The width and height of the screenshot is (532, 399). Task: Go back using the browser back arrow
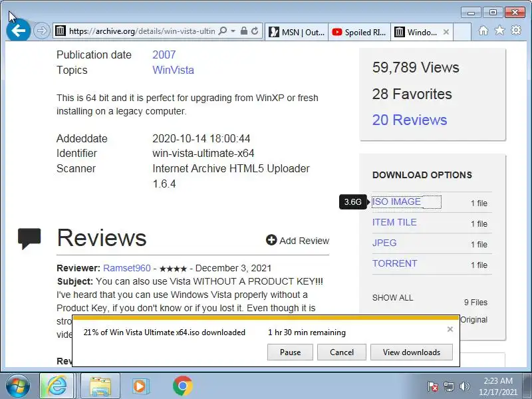point(19,31)
